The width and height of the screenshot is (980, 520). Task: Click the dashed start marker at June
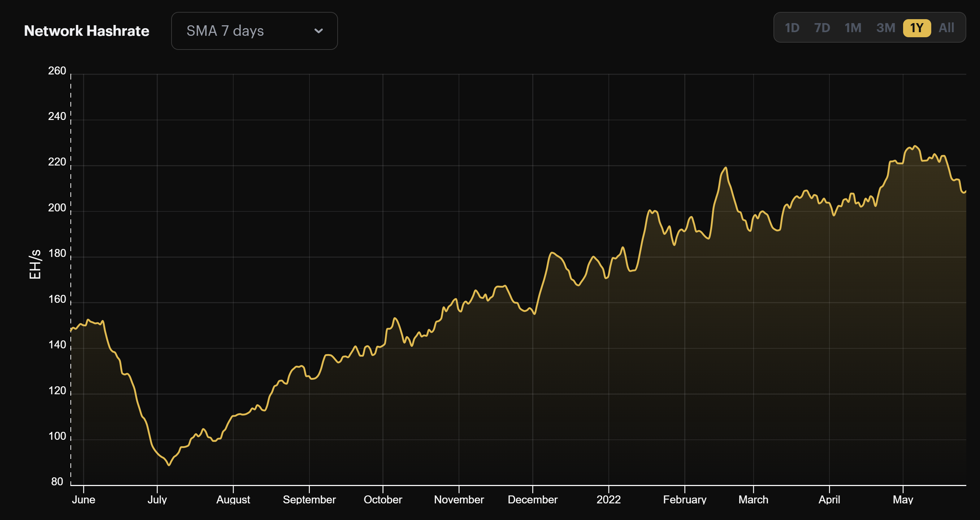(71, 266)
